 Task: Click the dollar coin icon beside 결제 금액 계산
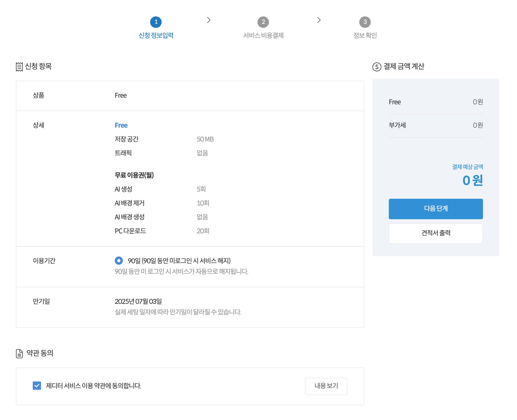coord(376,67)
